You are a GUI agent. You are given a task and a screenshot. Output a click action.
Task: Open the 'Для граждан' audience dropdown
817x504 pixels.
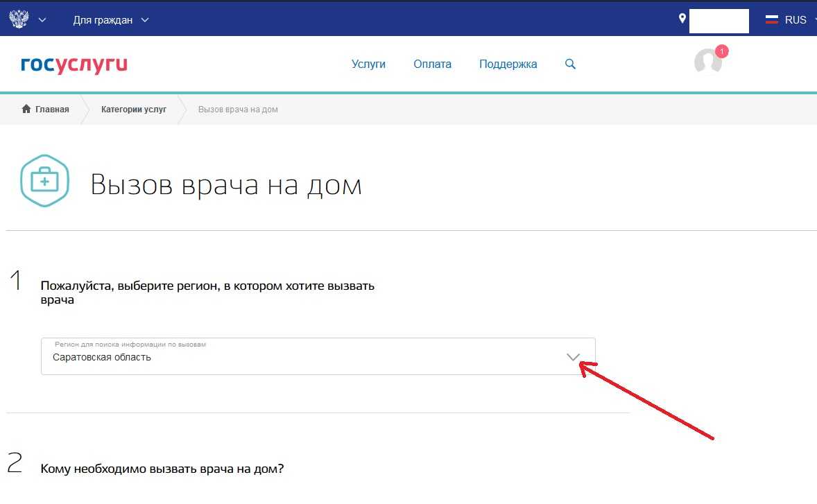(x=111, y=20)
